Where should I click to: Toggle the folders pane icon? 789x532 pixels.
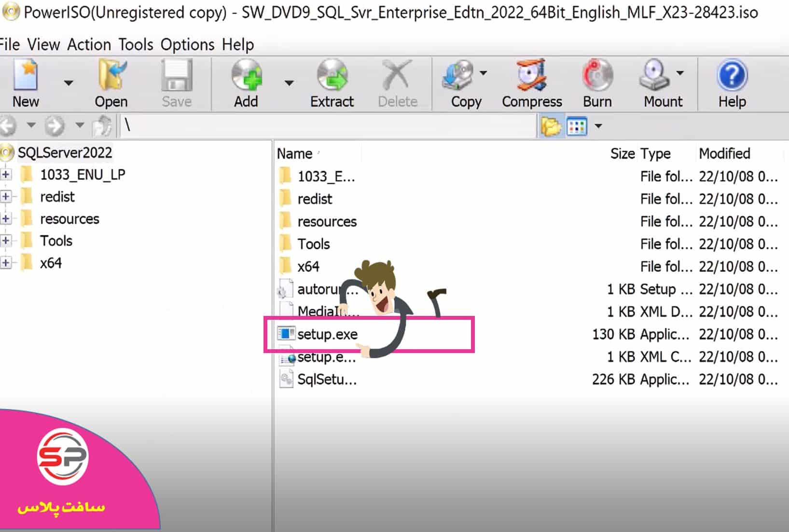pyautogui.click(x=551, y=126)
